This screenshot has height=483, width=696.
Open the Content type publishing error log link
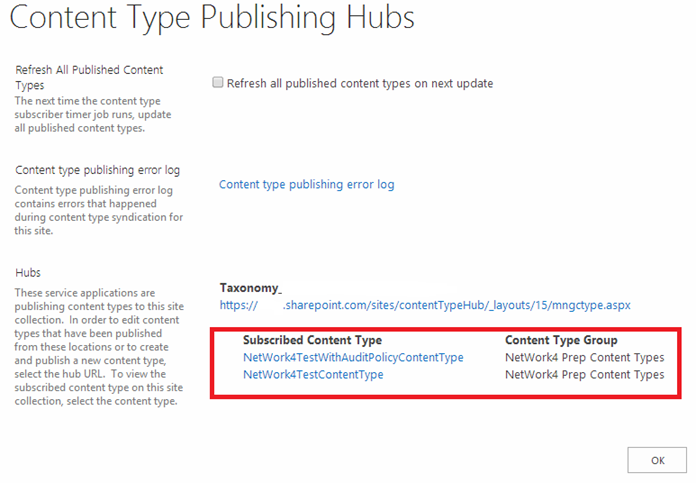[306, 184]
